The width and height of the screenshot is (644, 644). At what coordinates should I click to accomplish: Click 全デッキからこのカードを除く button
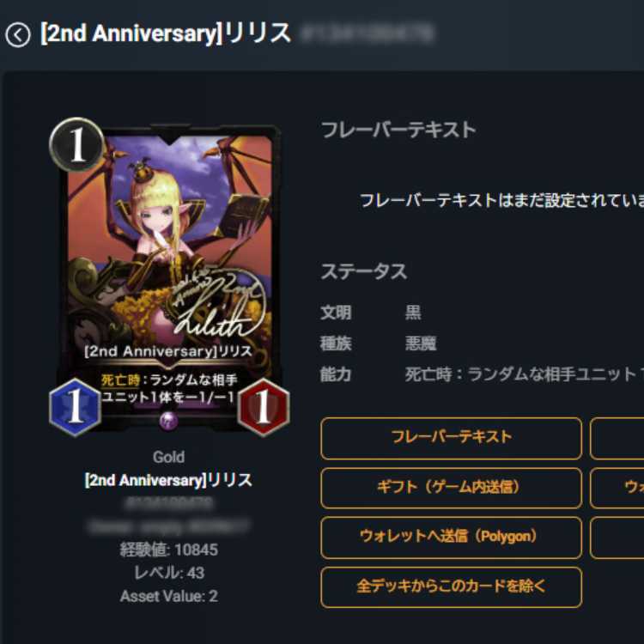click(451, 587)
